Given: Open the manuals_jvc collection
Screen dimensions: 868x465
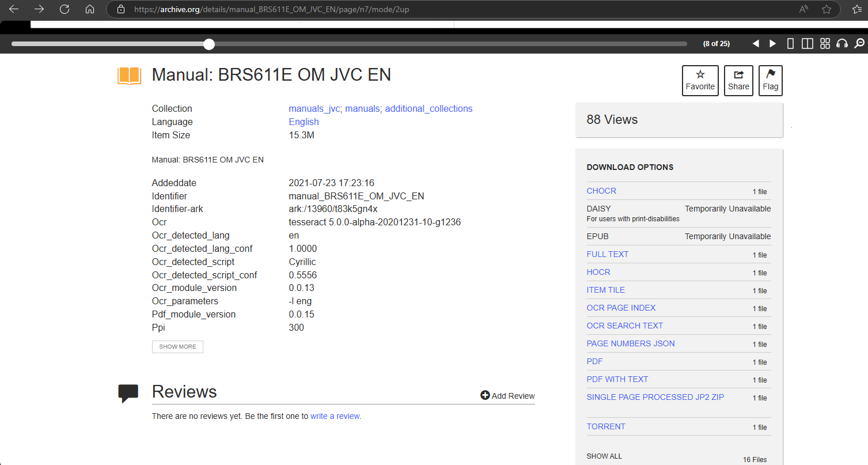Looking at the screenshot, I should (x=314, y=108).
